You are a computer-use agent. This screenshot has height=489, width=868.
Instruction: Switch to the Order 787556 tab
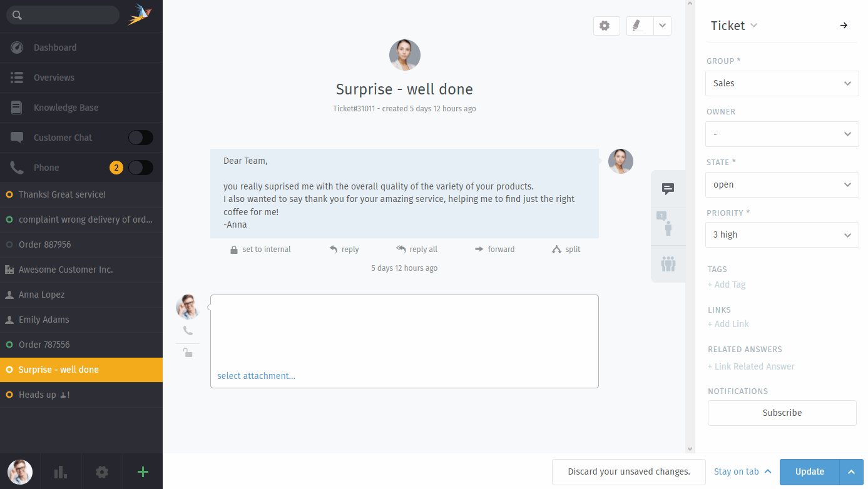(44, 345)
